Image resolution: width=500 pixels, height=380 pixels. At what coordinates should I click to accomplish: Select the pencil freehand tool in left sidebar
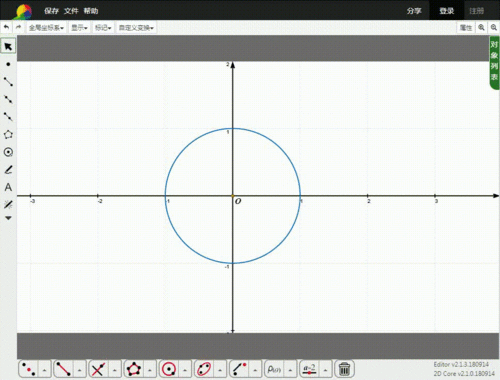point(8,170)
